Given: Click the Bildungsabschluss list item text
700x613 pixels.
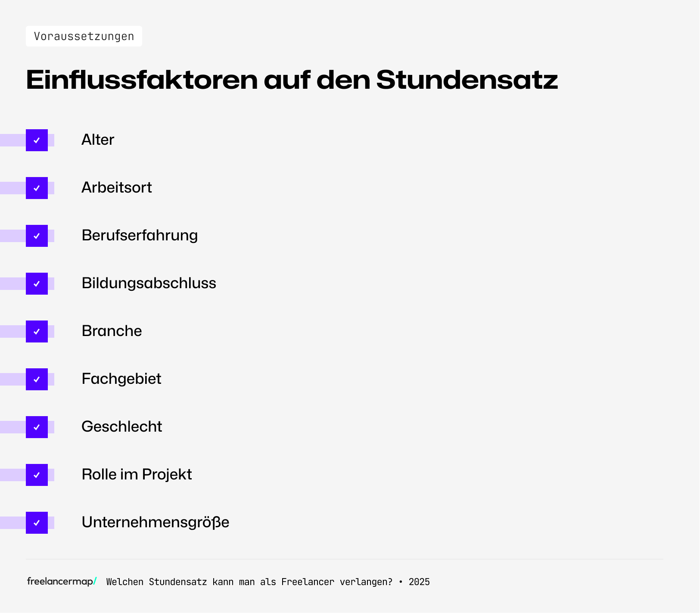Looking at the screenshot, I should [149, 283].
